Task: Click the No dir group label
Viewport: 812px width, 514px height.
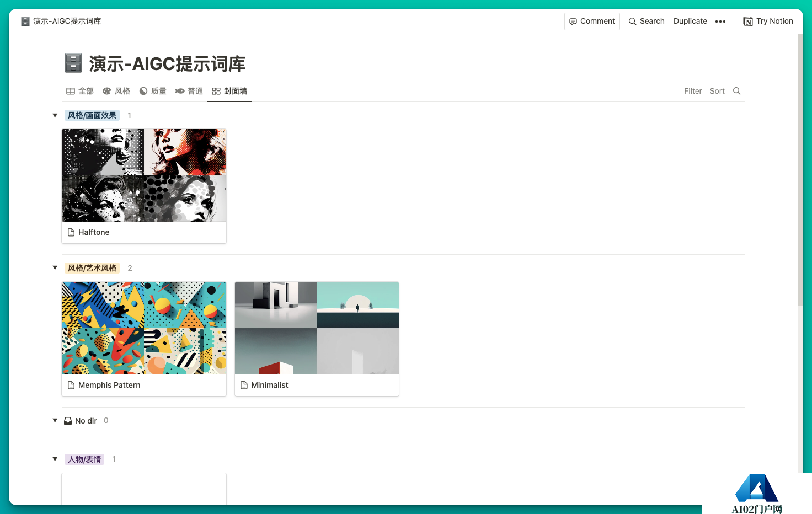Action: point(86,421)
